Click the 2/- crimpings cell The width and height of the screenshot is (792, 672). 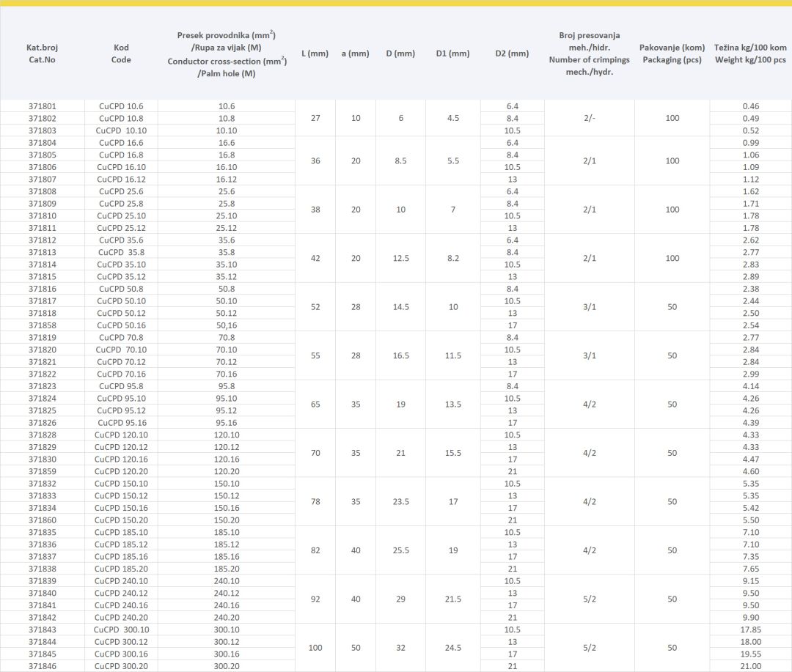pos(589,118)
